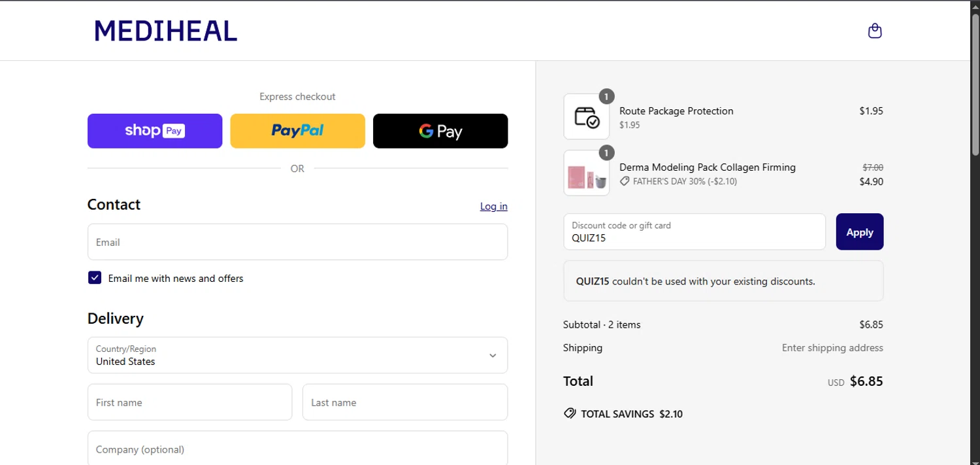Click the Delivery heading

[x=115, y=319]
